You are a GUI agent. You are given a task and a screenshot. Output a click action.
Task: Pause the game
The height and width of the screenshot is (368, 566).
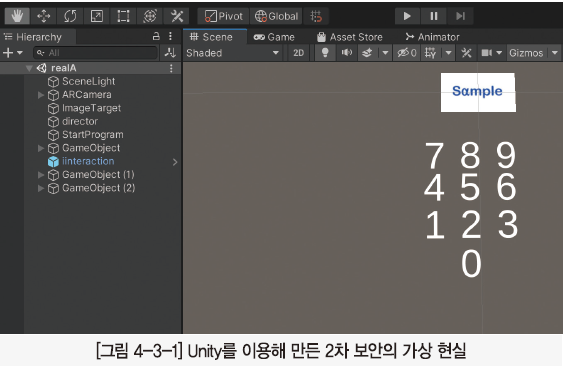[434, 16]
